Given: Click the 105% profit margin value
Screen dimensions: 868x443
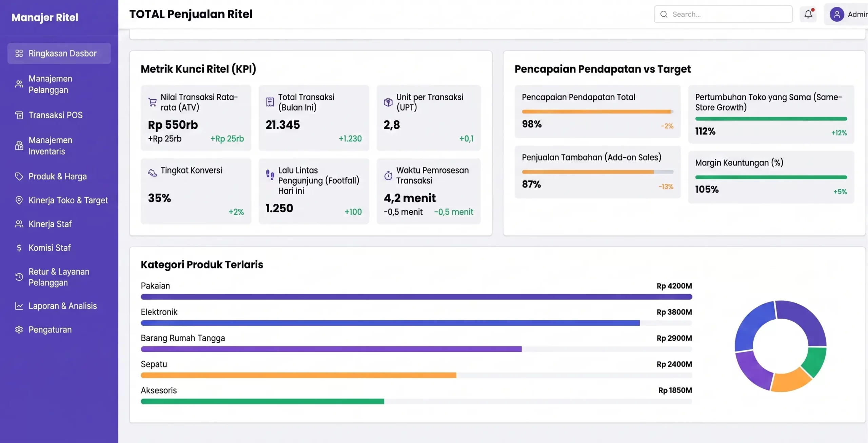Looking at the screenshot, I should coord(707,189).
